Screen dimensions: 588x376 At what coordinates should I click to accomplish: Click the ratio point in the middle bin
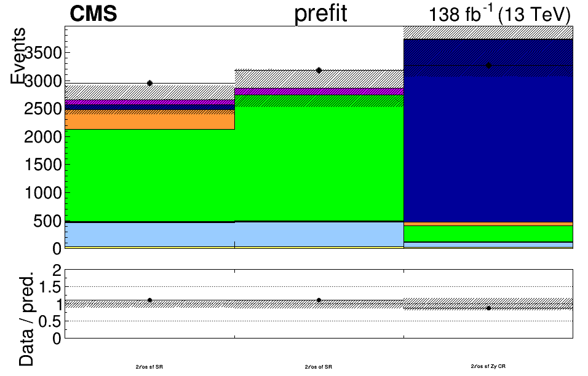click(x=319, y=300)
